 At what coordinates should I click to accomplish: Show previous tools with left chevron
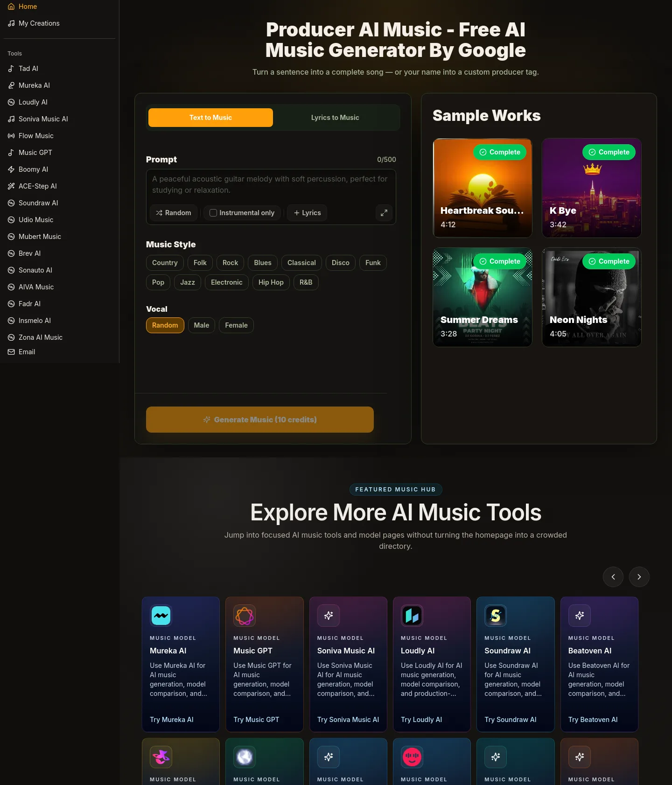pyautogui.click(x=613, y=577)
